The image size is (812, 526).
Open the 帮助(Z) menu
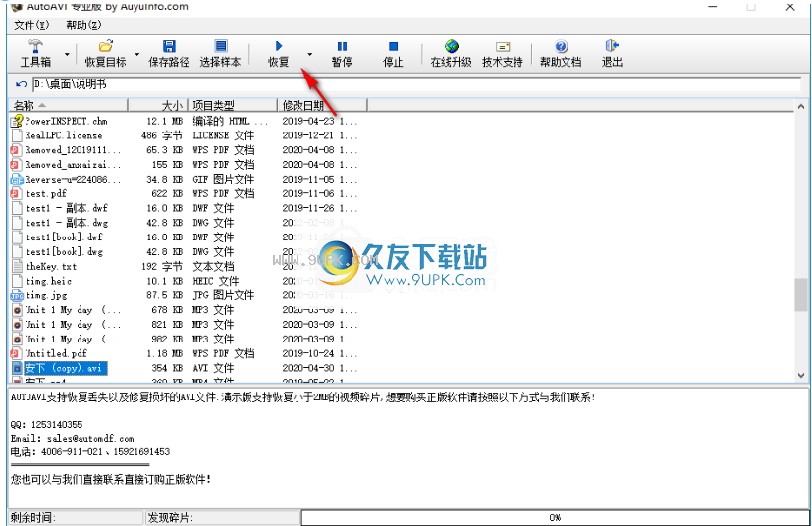click(83, 25)
